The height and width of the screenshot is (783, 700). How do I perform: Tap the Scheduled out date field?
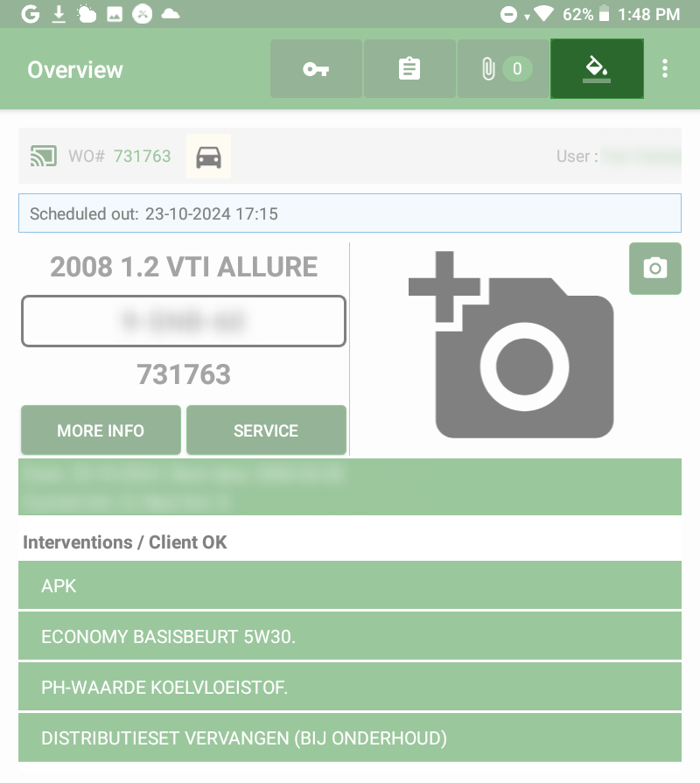pos(350,213)
